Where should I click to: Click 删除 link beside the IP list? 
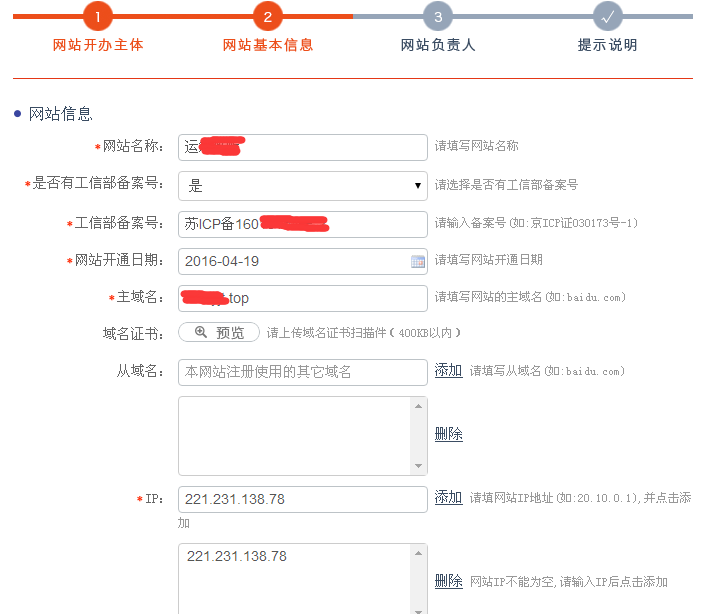click(x=448, y=581)
